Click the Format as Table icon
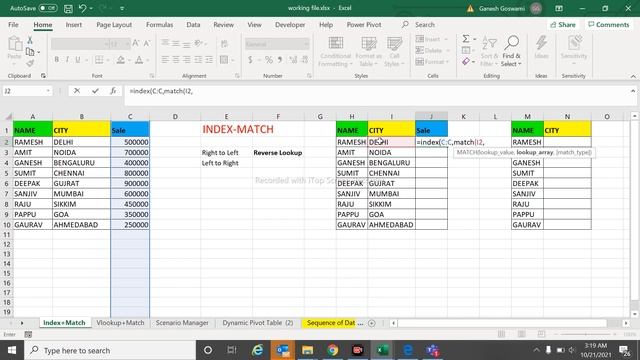Image resolution: width=640 pixels, height=360 pixels. [x=369, y=44]
